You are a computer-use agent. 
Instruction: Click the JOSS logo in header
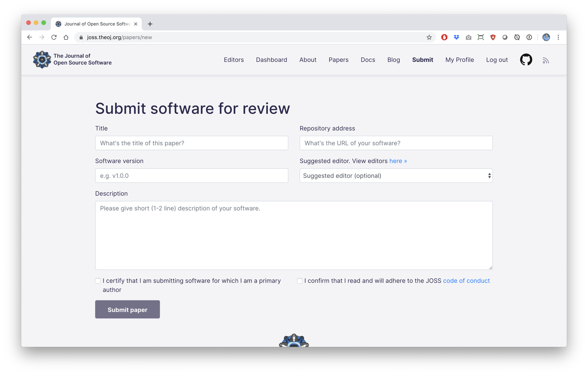42,60
